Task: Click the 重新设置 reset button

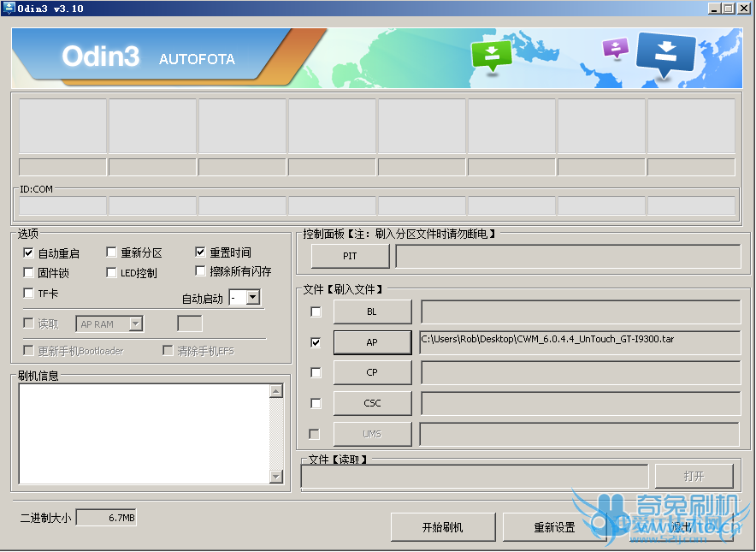Action: 555,527
